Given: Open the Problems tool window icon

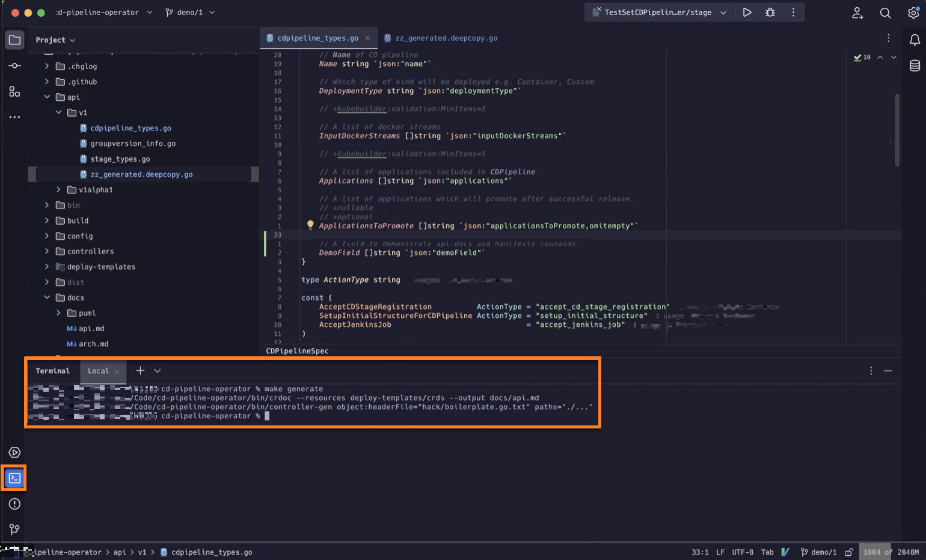Looking at the screenshot, I should coord(14,504).
